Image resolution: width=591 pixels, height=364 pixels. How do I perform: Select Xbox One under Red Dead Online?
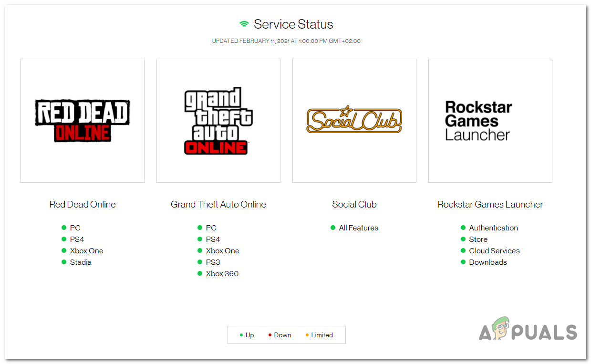87,251
